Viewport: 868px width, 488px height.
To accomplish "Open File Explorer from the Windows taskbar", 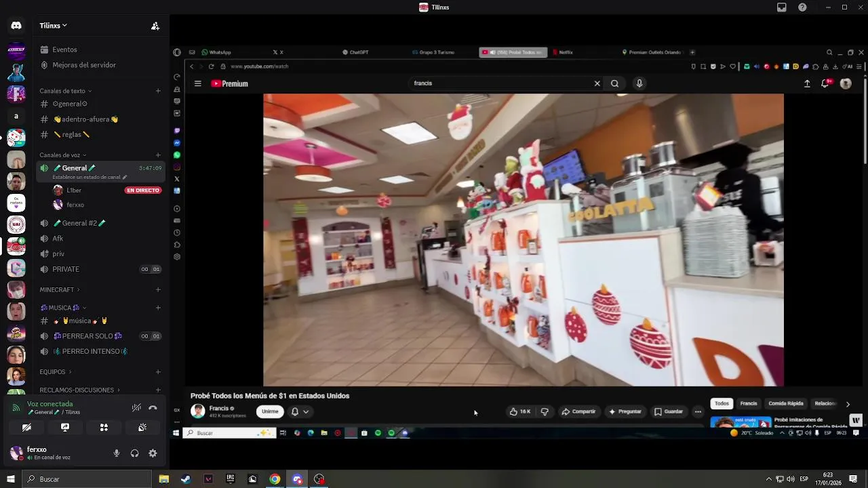I will [x=163, y=479].
